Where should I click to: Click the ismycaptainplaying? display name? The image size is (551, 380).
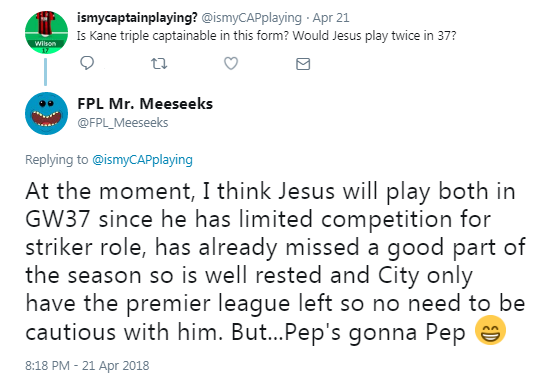137,18
